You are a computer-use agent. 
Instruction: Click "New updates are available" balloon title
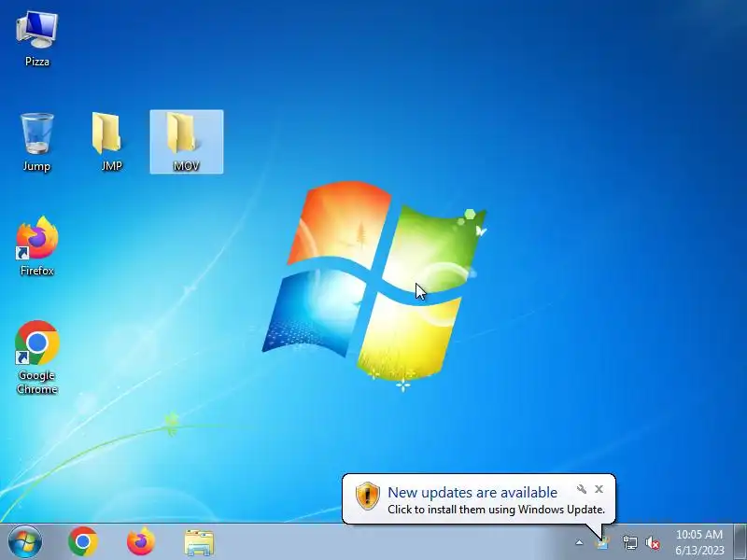472,493
